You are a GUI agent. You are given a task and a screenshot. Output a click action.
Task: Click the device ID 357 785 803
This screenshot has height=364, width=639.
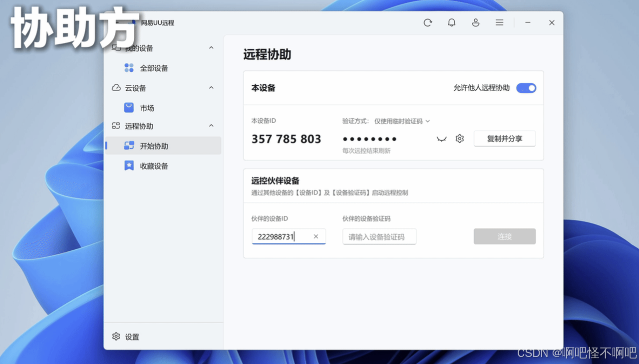[286, 139]
